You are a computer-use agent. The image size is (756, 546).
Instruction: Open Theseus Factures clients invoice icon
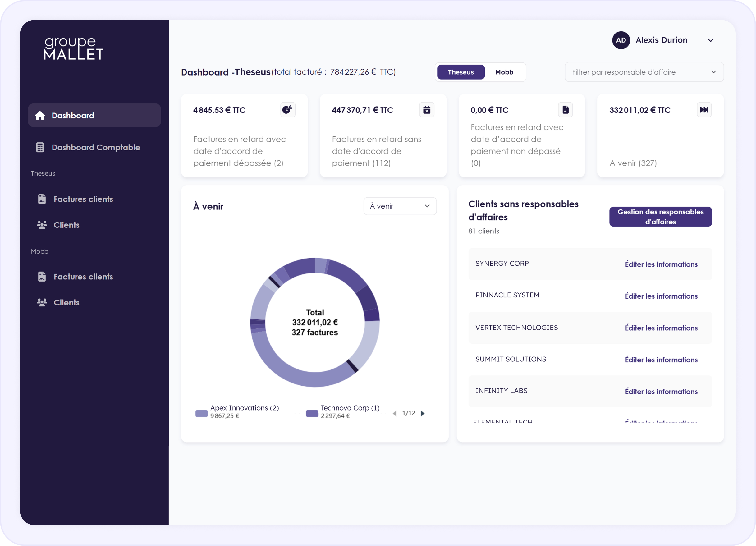tap(42, 199)
